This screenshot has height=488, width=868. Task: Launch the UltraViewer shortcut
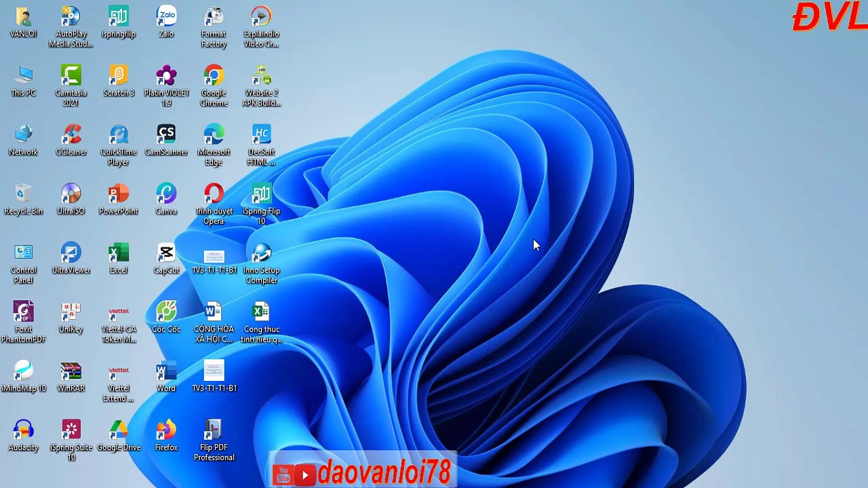(71, 258)
